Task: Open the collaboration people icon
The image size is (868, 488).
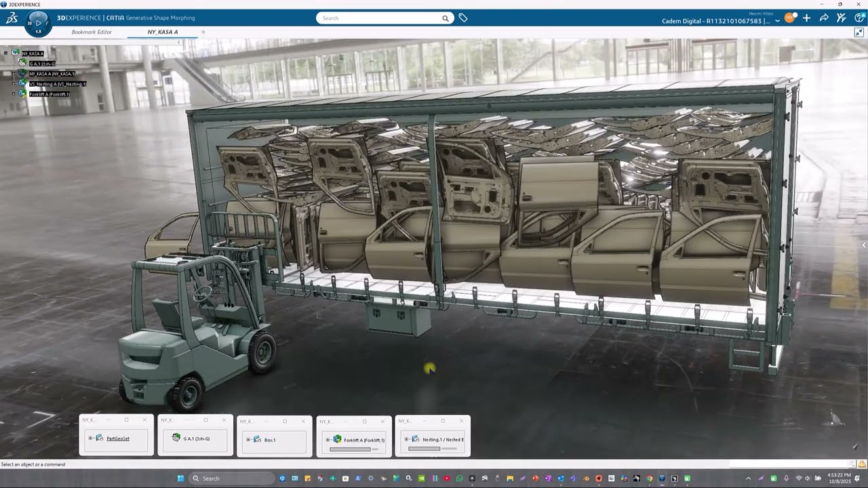Action: (842, 18)
